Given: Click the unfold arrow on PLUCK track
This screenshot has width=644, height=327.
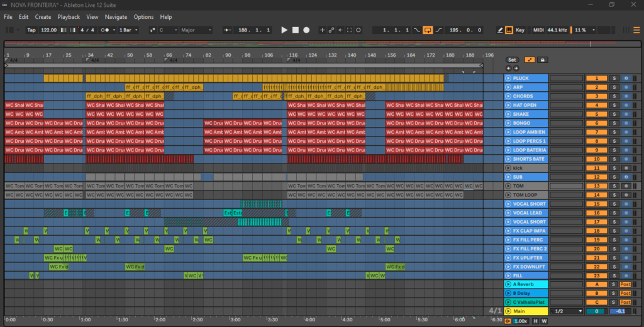Looking at the screenshot, I should [508, 78].
